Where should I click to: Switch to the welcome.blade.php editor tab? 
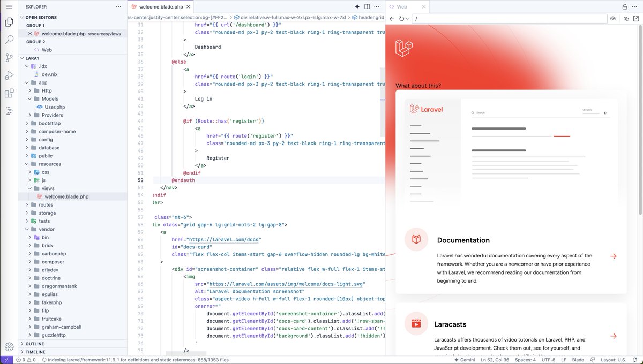tap(161, 7)
